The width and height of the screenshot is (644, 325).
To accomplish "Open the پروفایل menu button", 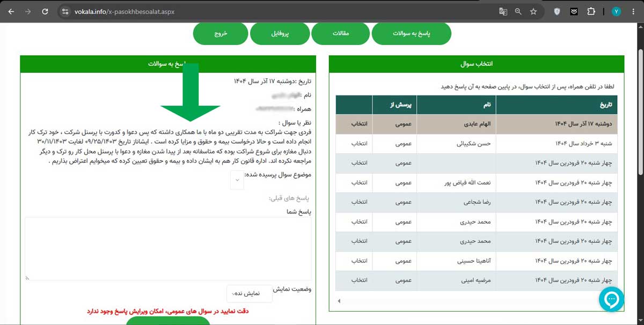I will pyautogui.click(x=279, y=33).
